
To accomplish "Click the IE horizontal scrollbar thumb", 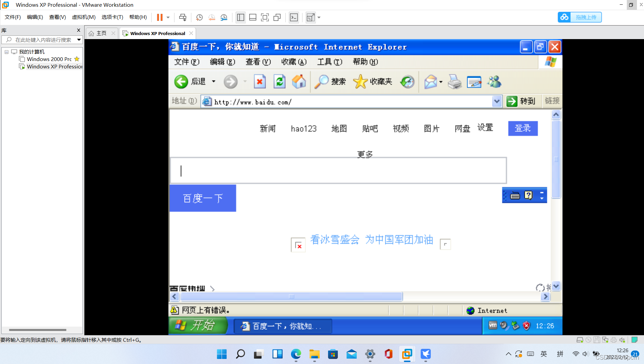I will pos(291,297).
